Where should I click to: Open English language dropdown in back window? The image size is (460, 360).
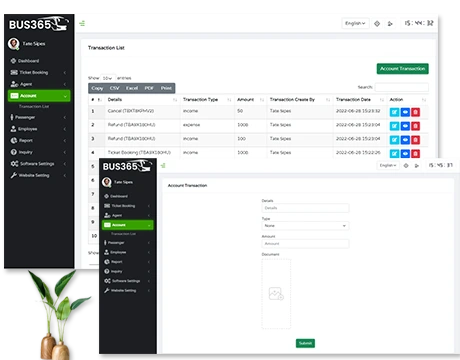(355, 23)
